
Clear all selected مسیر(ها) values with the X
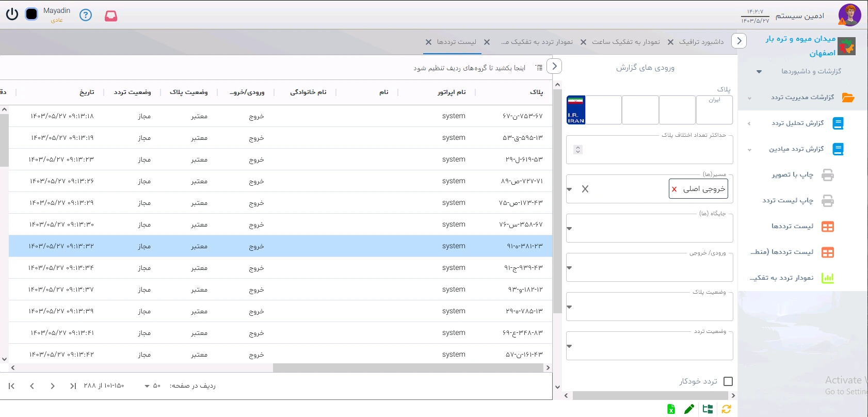(585, 189)
